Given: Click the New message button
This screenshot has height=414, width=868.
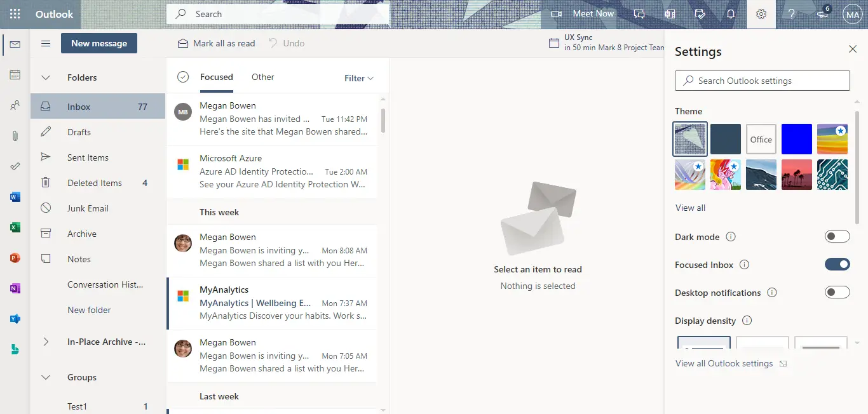Looking at the screenshot, I should pos(99,43).
